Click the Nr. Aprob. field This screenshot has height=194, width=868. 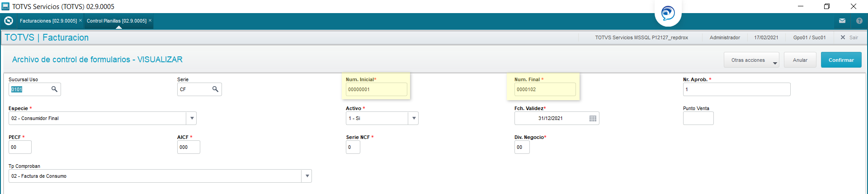pyautogui.click(x=736, y=89)
